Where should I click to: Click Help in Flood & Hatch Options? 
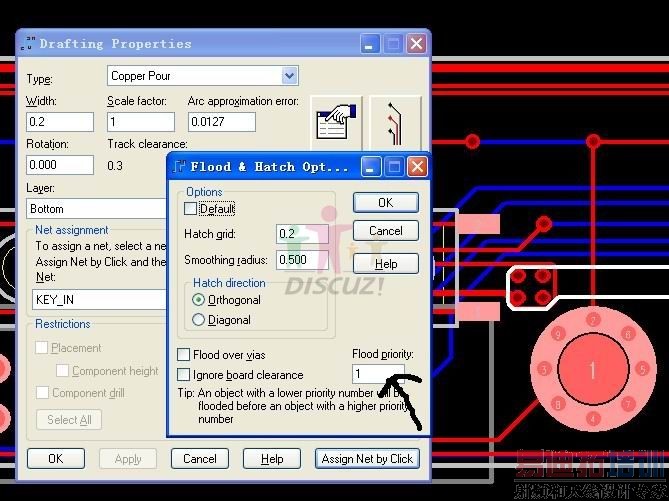tap(386, 264)
